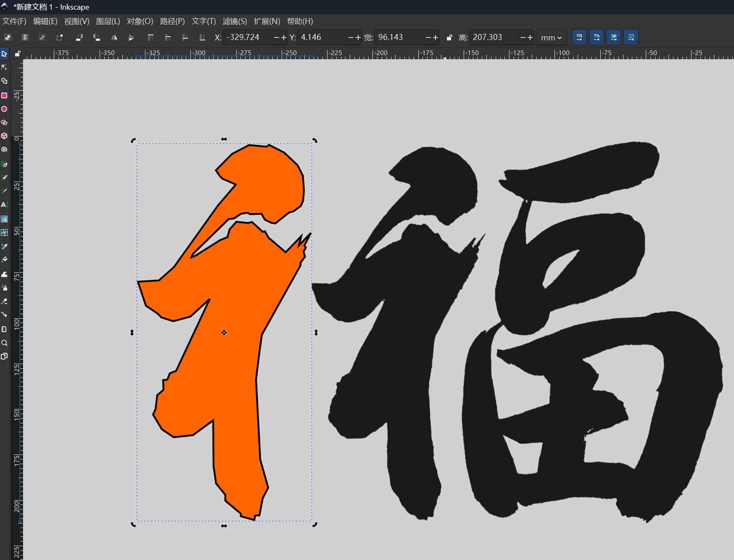Select the Selector arrow tool

[x=4, y=54]
